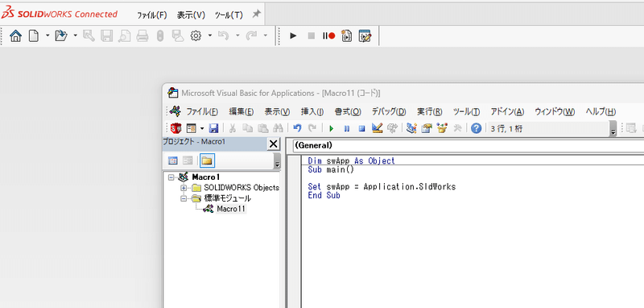
Task: Click Insert UserForm icon in VBA toolbar
Action: coord(192,128)
